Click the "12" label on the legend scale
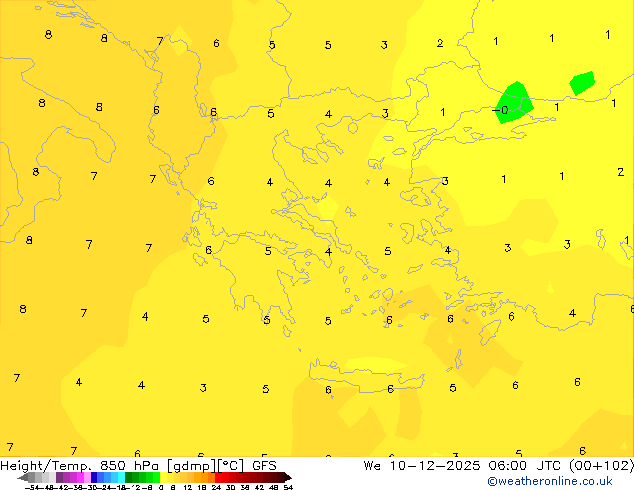 click(188, 487)
